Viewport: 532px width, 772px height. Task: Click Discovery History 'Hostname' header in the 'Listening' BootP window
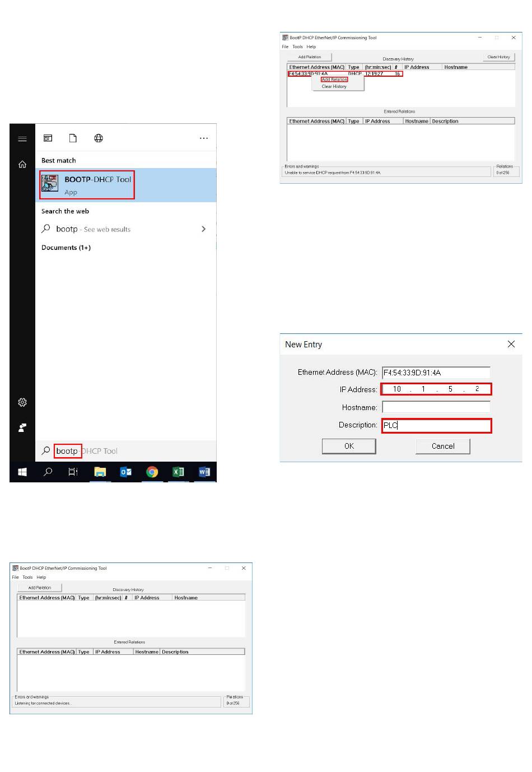(186, 598)
